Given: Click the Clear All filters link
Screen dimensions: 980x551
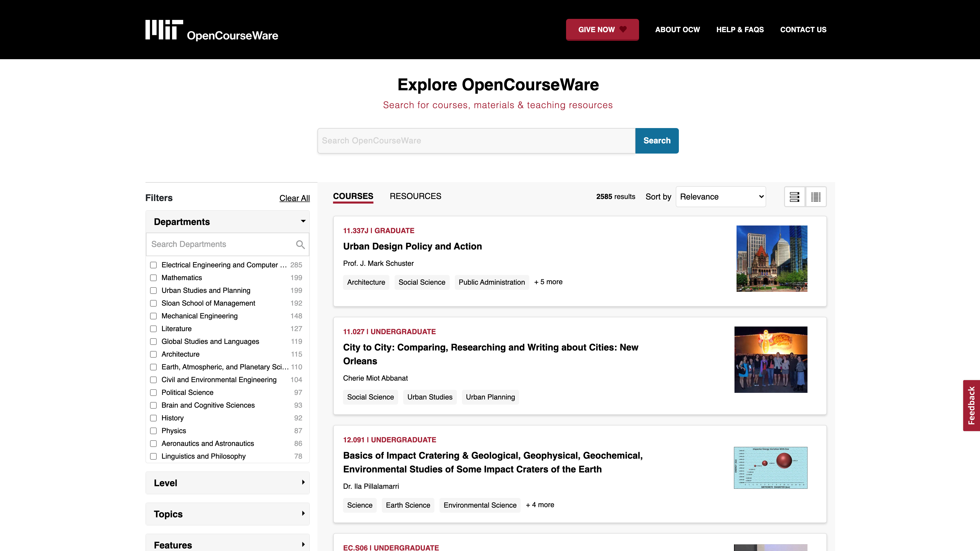Looking at the screenshot, I should pyautogui.click(x=295, y=198).
